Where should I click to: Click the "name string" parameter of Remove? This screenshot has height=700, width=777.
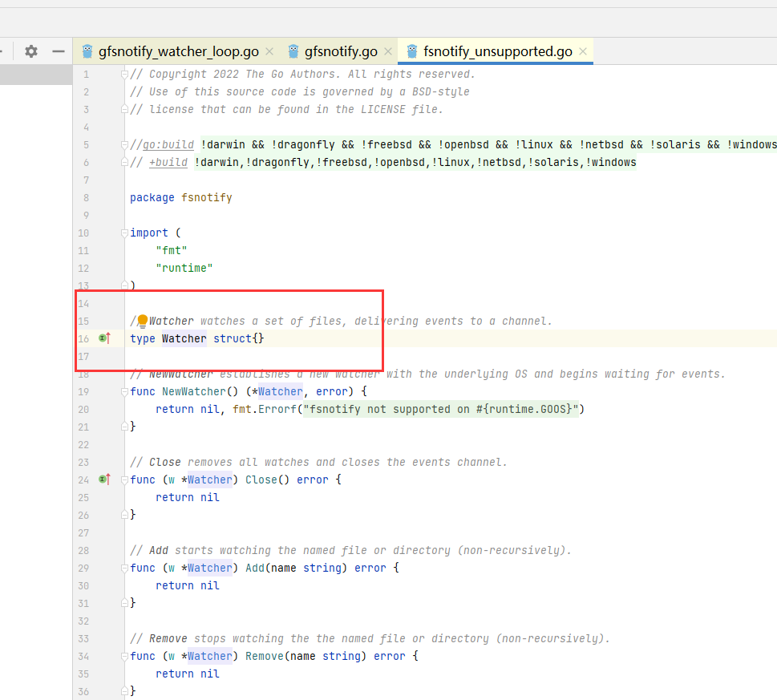pos(326,657)
